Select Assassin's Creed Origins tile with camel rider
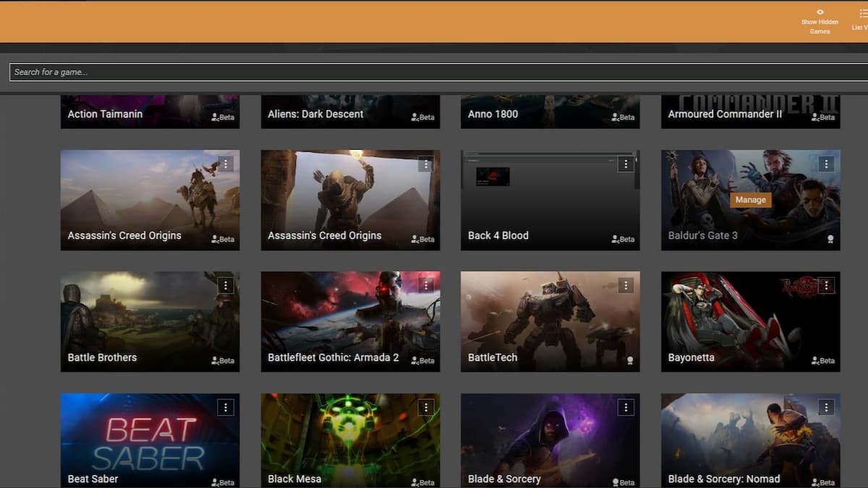 tap(150, 199)
